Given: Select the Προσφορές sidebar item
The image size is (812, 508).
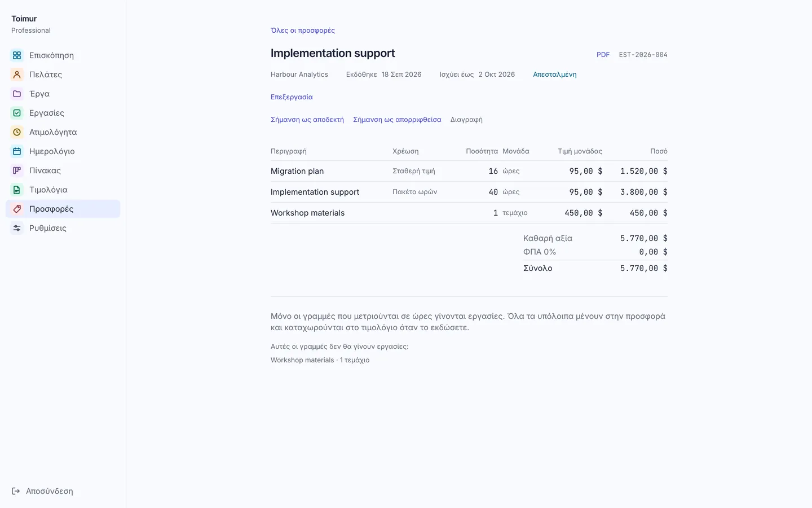Looking at the screenshot, I should pos(63,209).
